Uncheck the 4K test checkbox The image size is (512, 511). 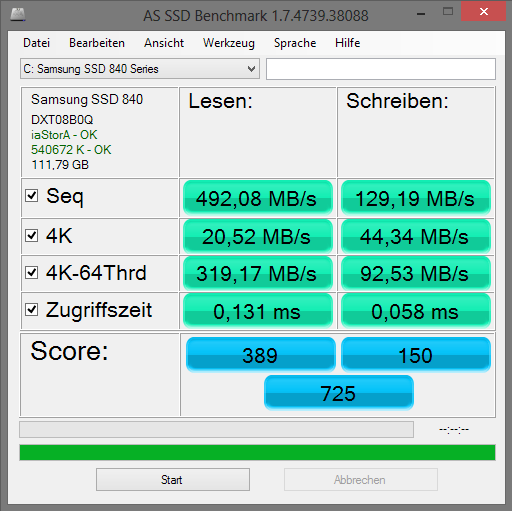pyautogui.click(x=32, y=236)
